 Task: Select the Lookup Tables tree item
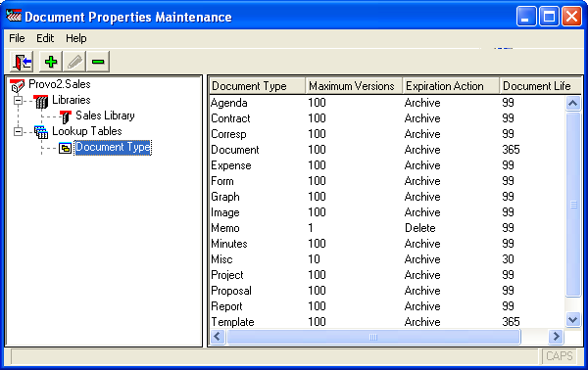pyautogui.click(x=87, y=131)
